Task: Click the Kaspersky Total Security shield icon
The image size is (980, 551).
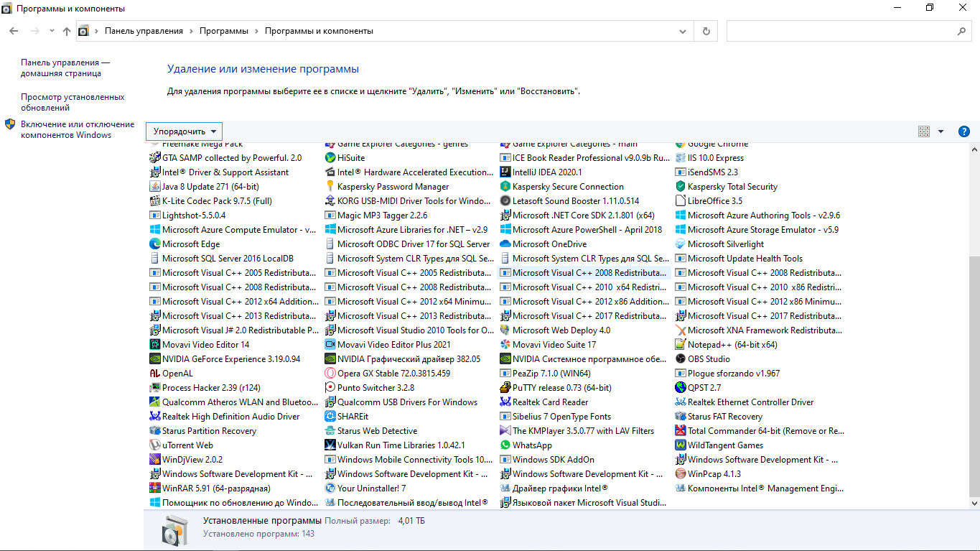Action: pos(681,187)
